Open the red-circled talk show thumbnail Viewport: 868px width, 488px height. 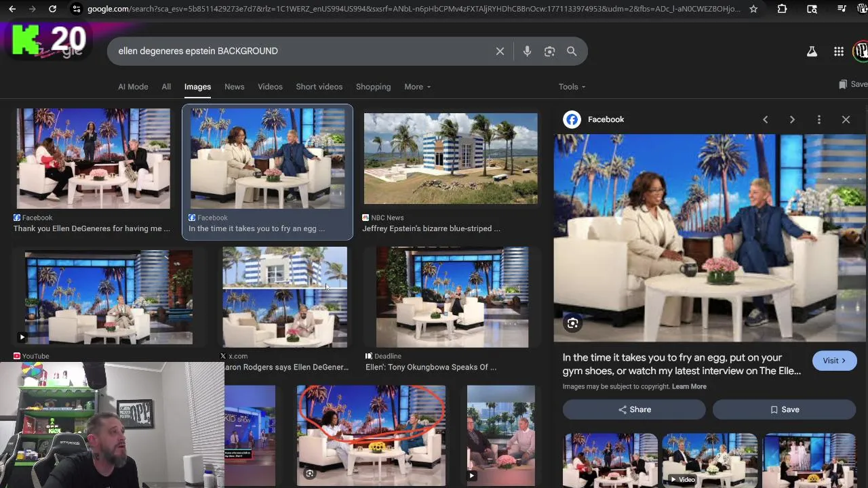pos(371,435)
